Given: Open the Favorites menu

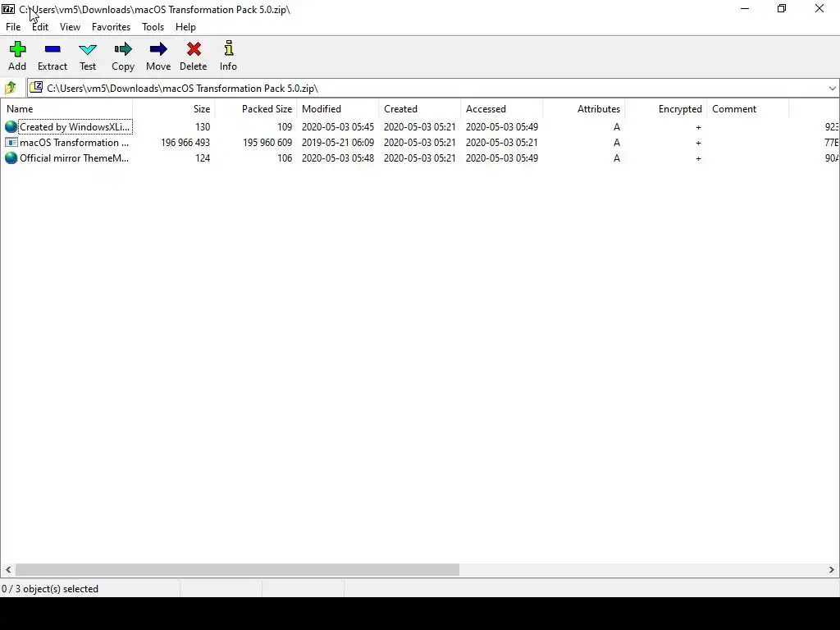Looking at the screenshot, I should [x=111, y=27].
